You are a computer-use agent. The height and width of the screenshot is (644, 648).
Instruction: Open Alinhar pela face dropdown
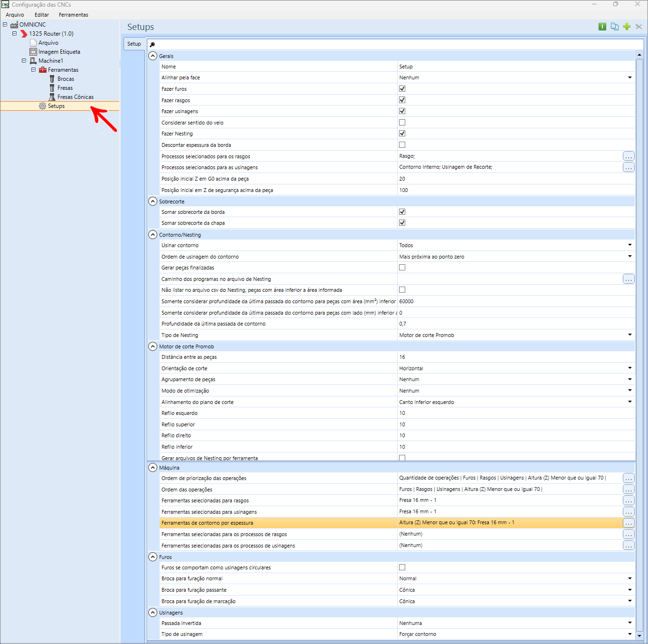(x=630, y=77)
